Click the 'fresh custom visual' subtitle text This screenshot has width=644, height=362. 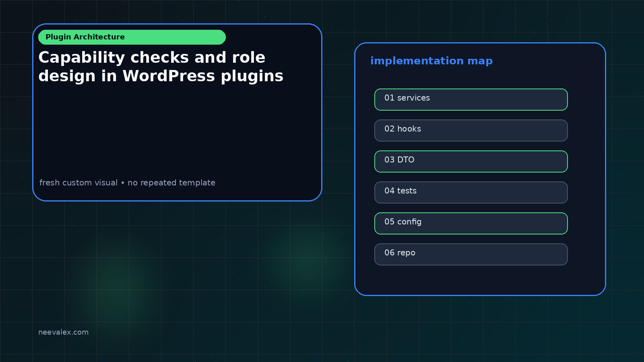[78, 183]
